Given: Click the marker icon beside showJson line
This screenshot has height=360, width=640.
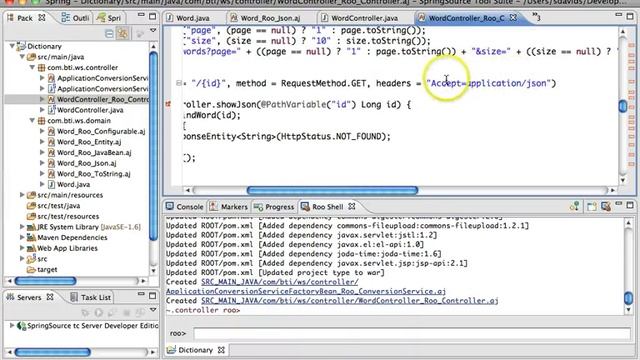Looking at the screenshot, I should [168, 104].
